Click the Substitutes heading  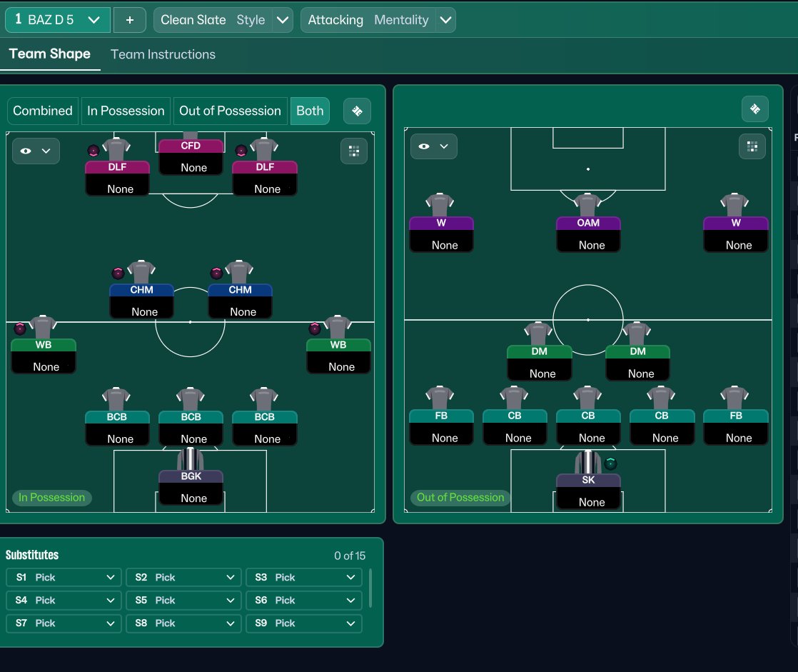click(32, 555)
